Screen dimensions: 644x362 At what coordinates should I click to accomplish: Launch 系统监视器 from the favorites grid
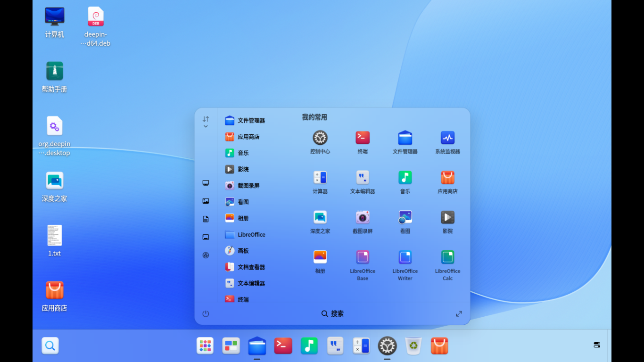tap(447, 138)
